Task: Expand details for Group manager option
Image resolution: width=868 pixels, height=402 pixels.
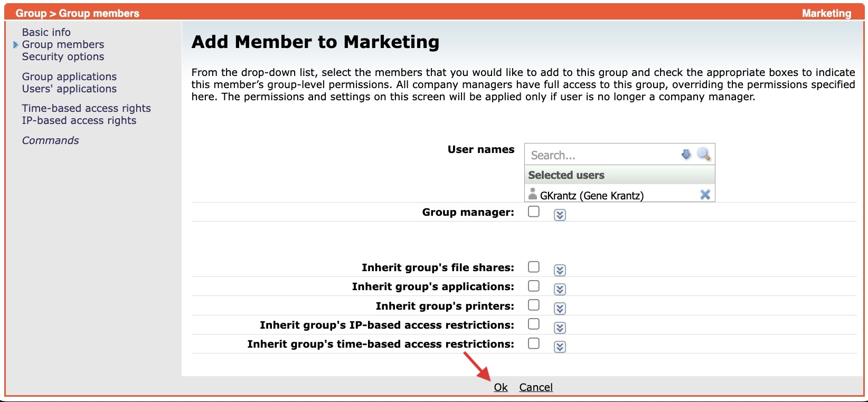Action: [560, 215]
